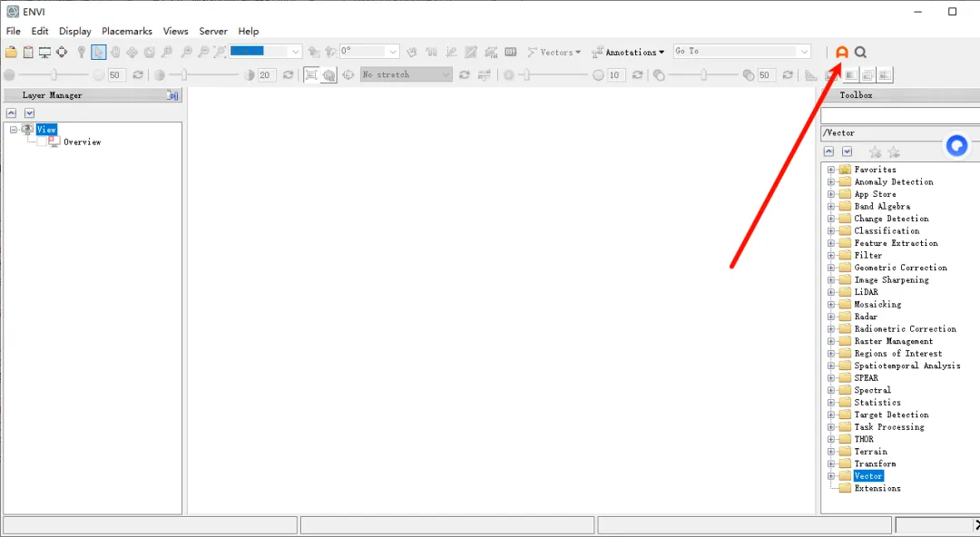Open the Display menu
Viewport: 980px width, 537px height.
pos(75,31)
